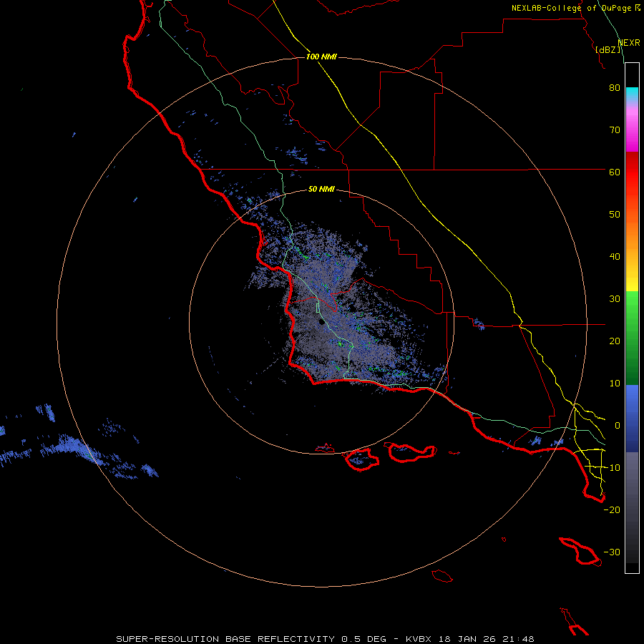Click the 20 value on the dBZ scale
The image size is (644, 644).
[x=615, y=341]
